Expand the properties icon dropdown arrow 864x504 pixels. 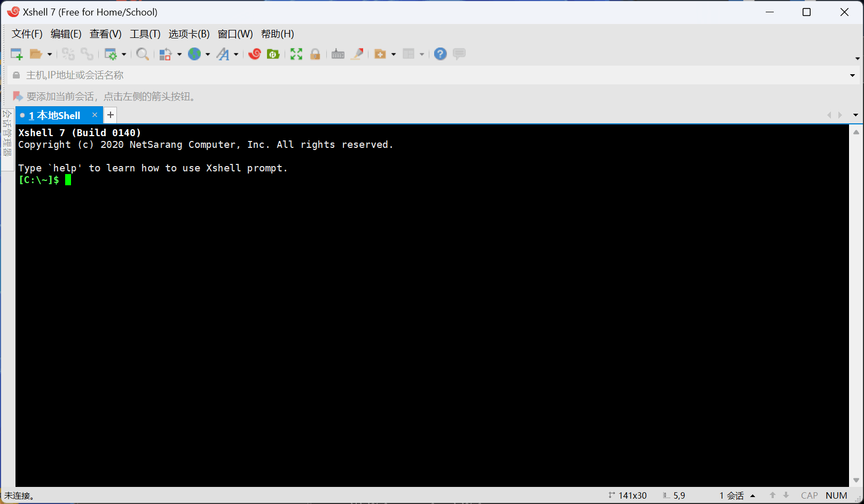point(124,54)
